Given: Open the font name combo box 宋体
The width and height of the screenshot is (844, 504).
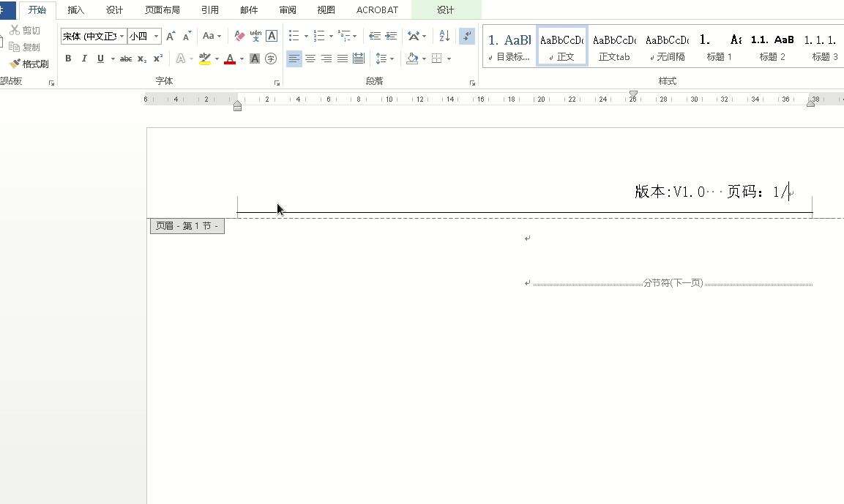Looking at the screenshot, I should [94, 36].
